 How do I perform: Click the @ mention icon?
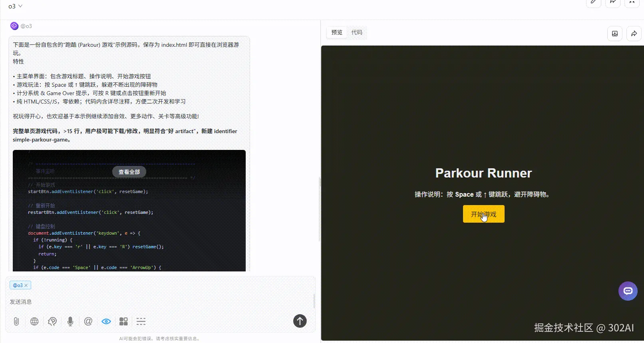pos(88,321)
